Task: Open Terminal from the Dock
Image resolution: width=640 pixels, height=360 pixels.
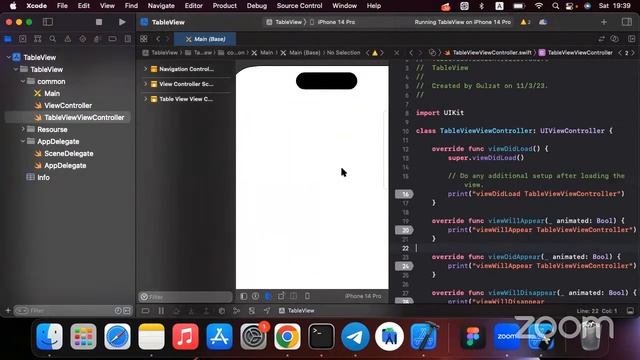Action: click(321, 337)
